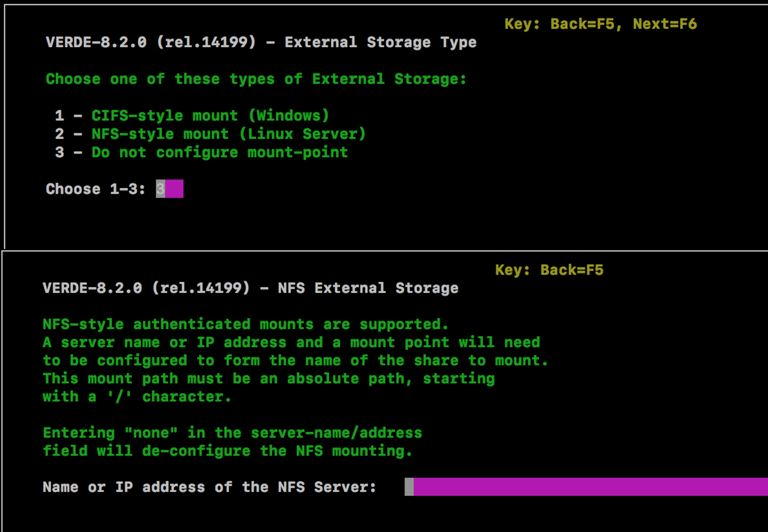Click the Next=F6 key hint

(665, 24)
